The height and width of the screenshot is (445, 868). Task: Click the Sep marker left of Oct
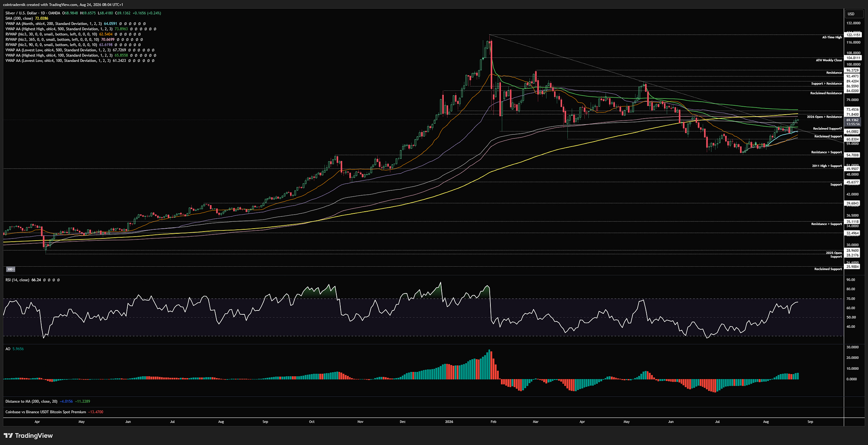[x=265, y=422]
